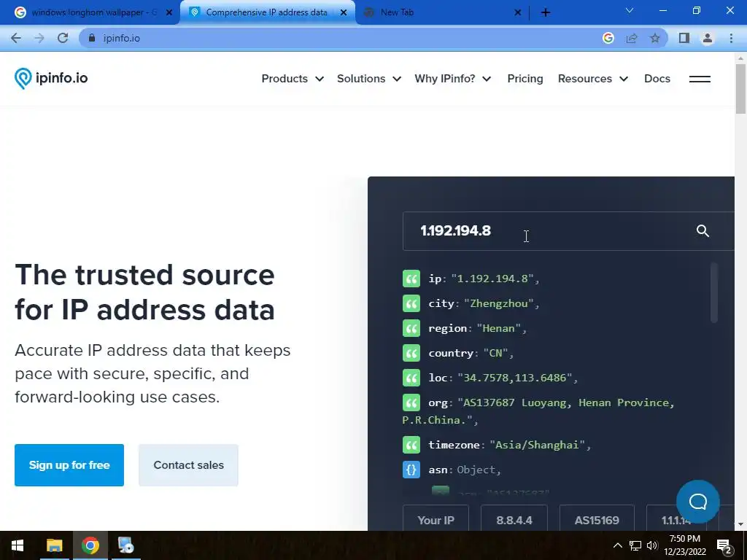This screenshot has width=747, height=560.
Task: Click Chrome icon in taskbar
Action: tap(90, 545)
